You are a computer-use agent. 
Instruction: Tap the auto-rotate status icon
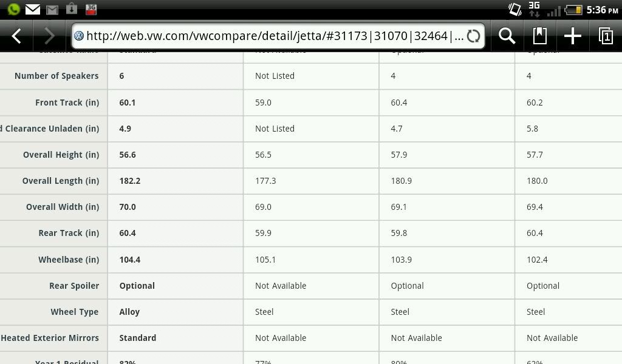514,9
